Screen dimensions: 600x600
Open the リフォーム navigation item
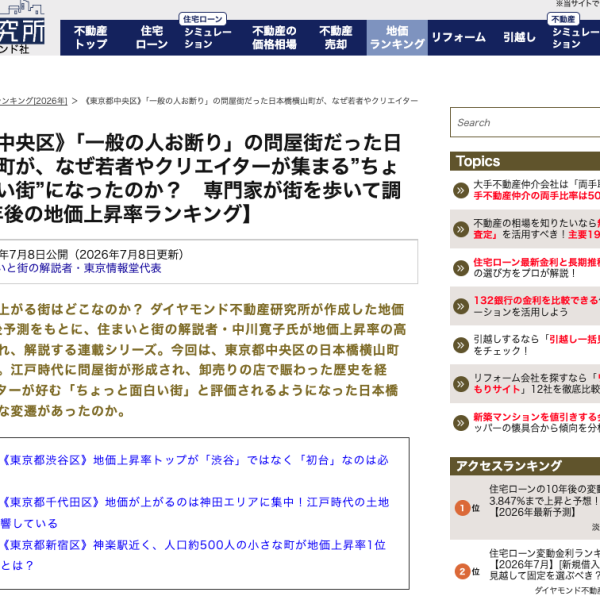tap(458, 38)
